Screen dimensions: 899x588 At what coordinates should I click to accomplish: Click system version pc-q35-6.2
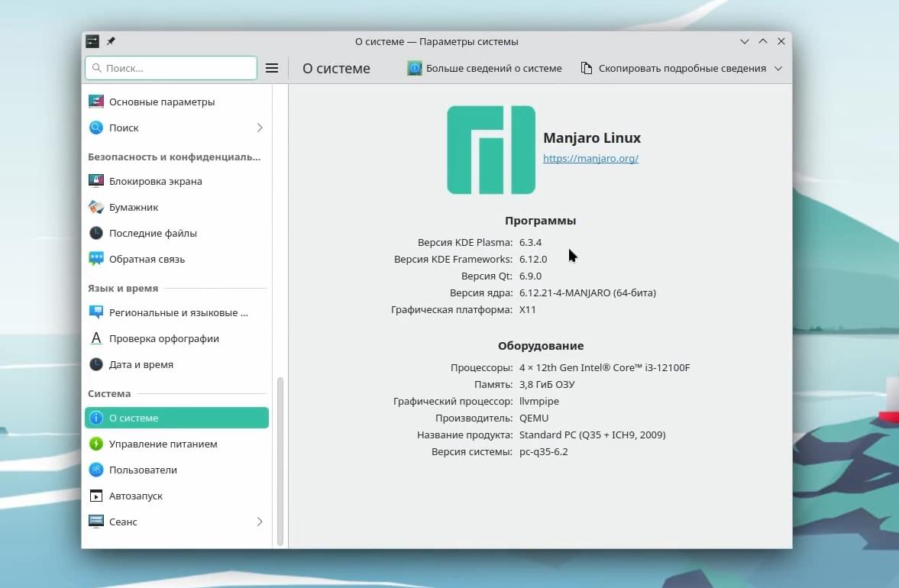click(544, 451)
